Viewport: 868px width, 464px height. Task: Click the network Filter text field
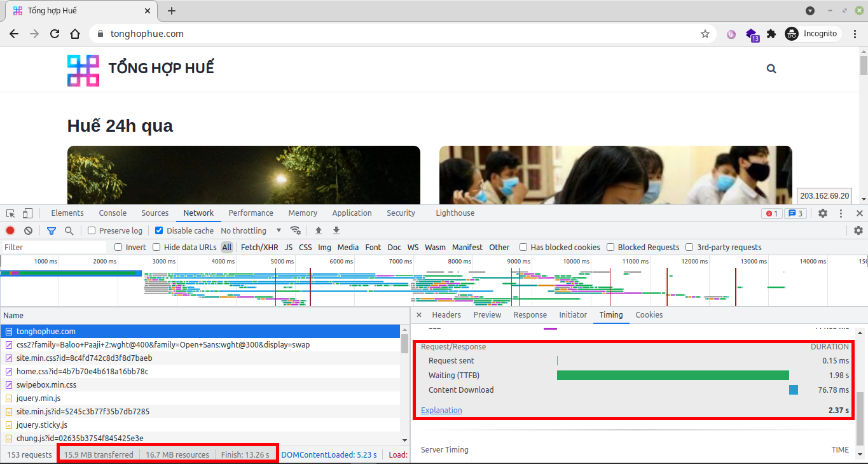(54, 247)
